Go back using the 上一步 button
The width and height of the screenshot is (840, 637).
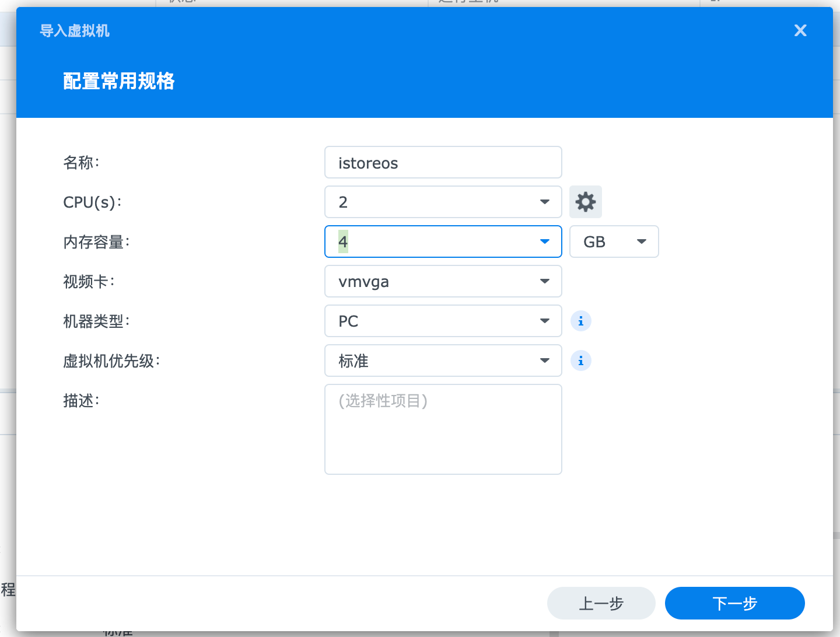tap(601, 603)
